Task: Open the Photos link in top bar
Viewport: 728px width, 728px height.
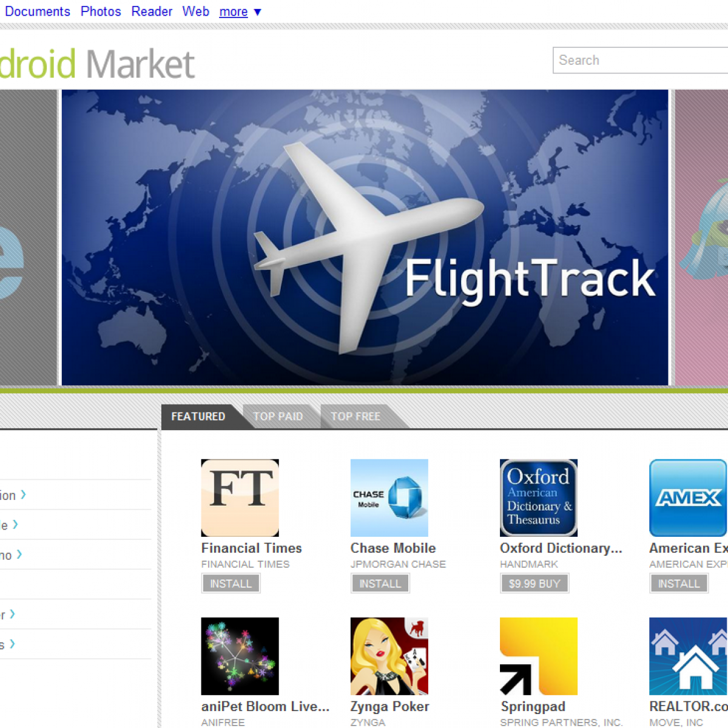Action: pyautogui.click(x=101, y=12)
